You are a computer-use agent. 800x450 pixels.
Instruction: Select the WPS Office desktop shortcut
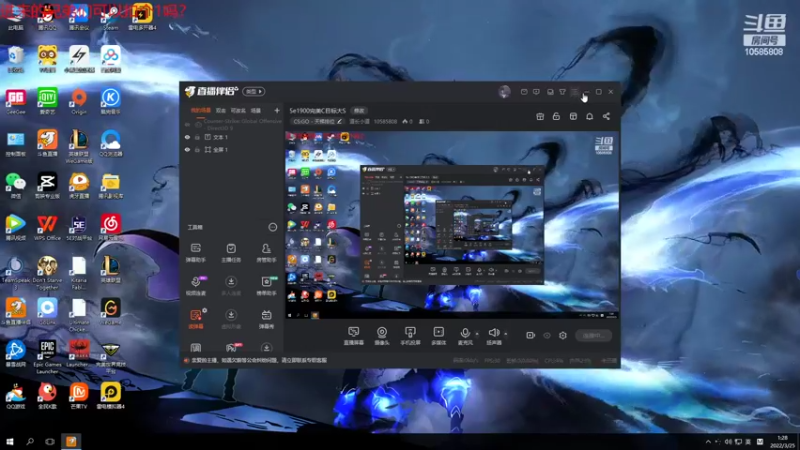pos(47,228)
